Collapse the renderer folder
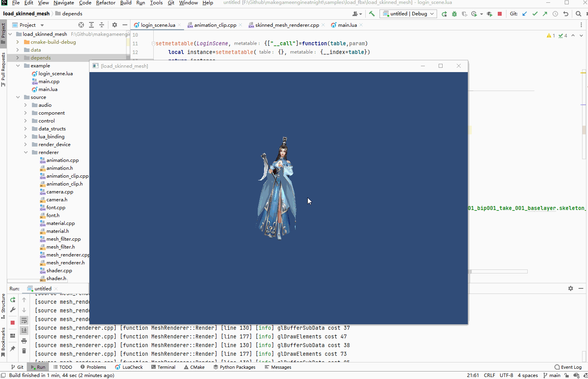The width and height of the screenshot is (588, 379). 26,152
